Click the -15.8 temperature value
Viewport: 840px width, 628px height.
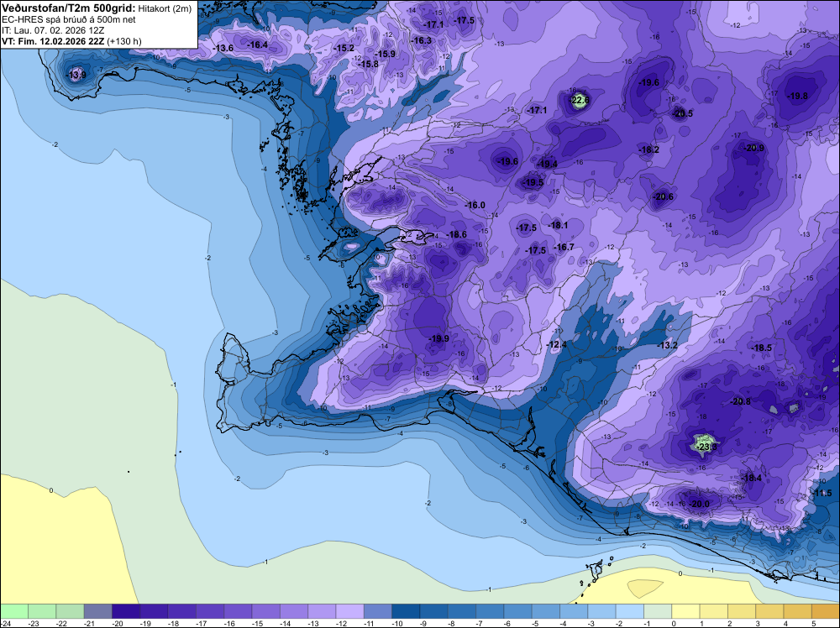tap(368, 65)
